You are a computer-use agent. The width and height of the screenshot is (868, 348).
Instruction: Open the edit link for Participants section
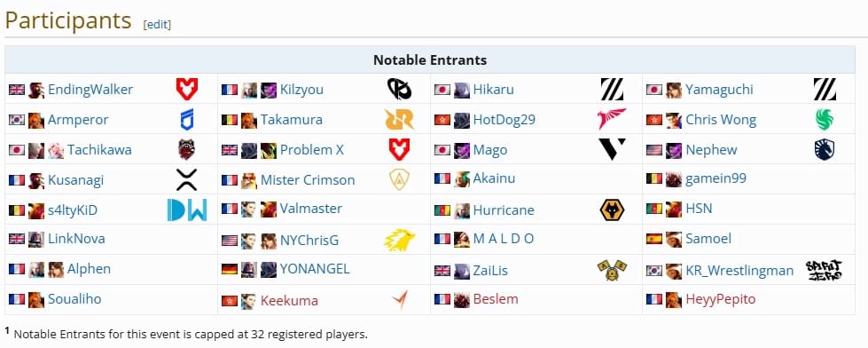point(157,24)
